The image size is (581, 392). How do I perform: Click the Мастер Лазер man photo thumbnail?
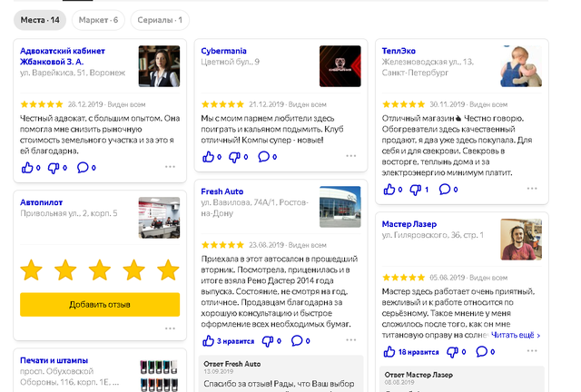(x=521, y=240)
